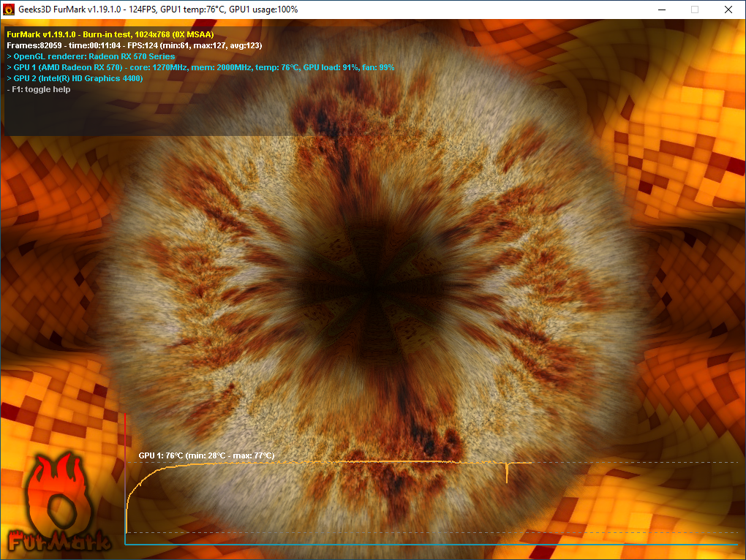Close the FurMark window
This screenshot has height=560, width=746.
(x=728, y=10)
